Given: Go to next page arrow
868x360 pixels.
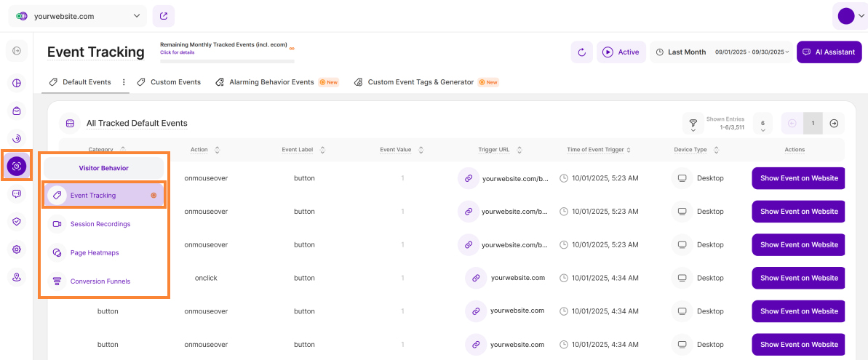Looking at the screenshot, I should (x=834, y=124).
